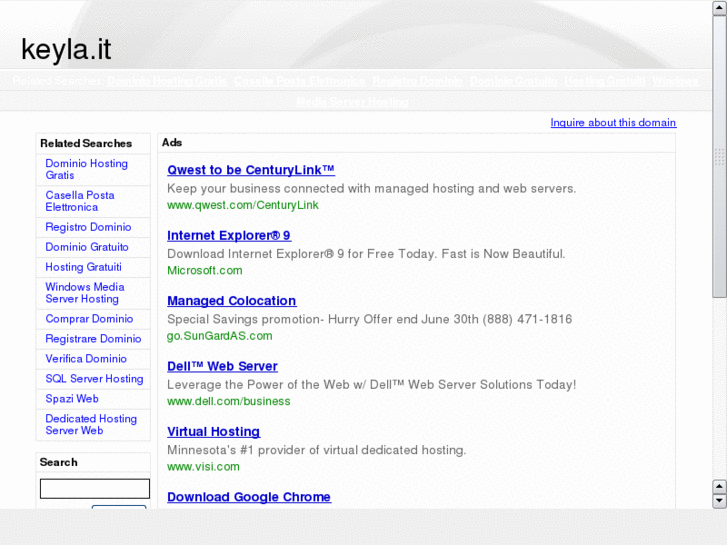Open the Verifica Dominio link
The image size is (727, 545).
pos(86,359)
